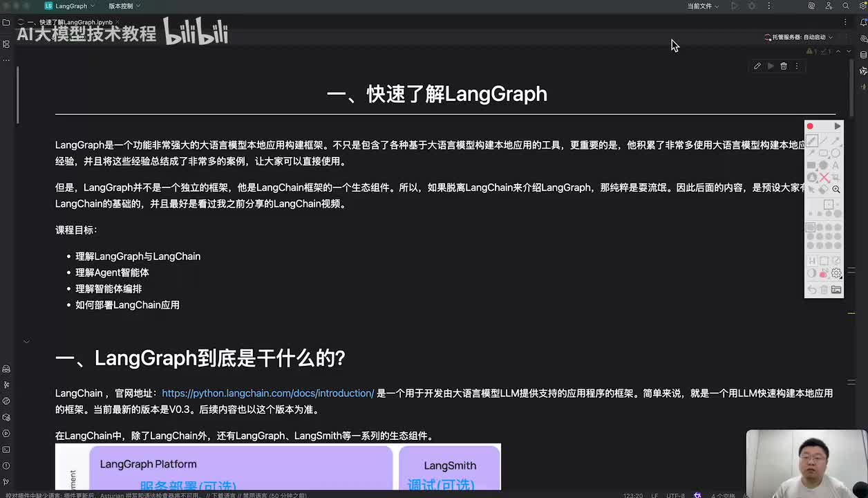The height and width of the screenshot is (498, 868).
Task: Click the pink color dot in annotation palette
Action: click(824, 274)
